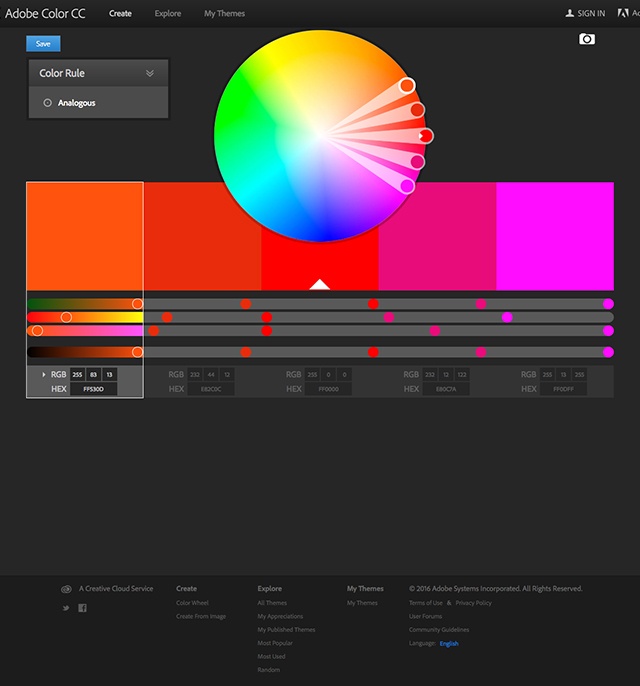640x686 pixels.
Task: Open the Terms of Use link
Action: pos(426,602)
